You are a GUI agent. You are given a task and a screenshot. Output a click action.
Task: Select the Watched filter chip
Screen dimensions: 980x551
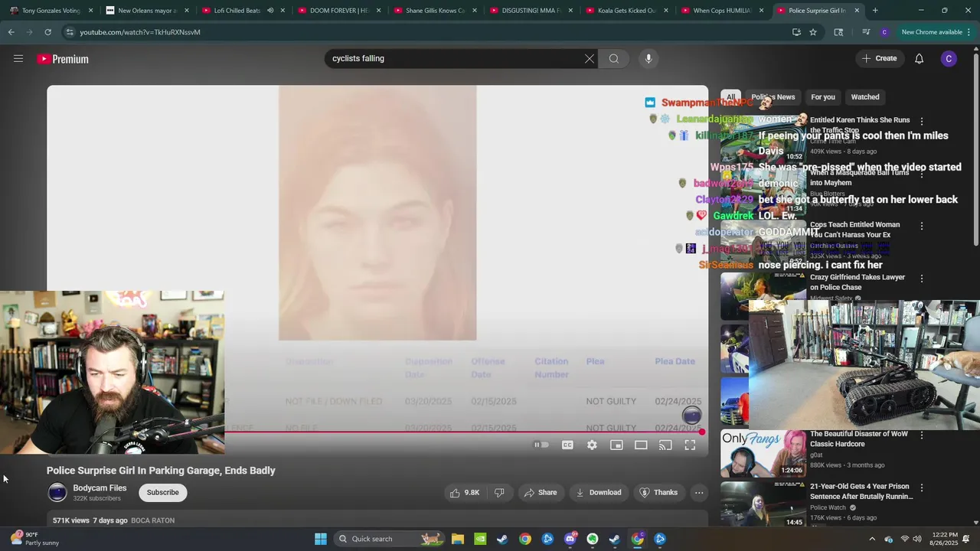865,97
